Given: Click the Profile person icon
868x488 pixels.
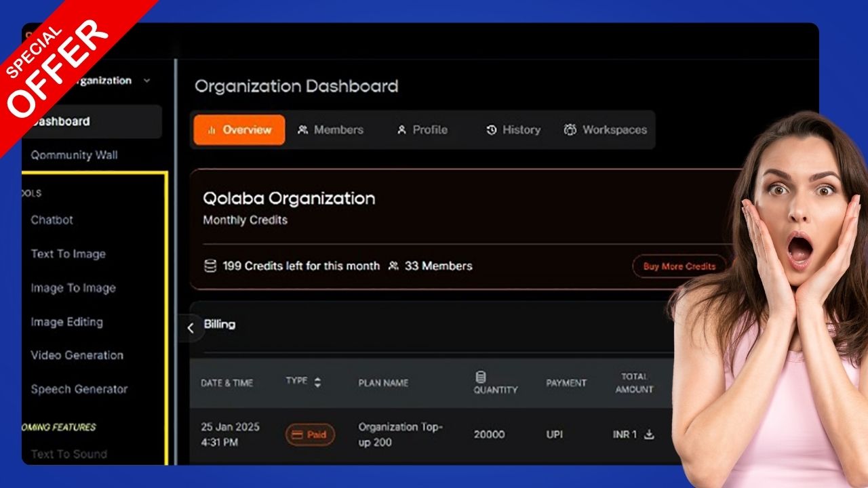Looking at the screenshot, I should [401, 129].
